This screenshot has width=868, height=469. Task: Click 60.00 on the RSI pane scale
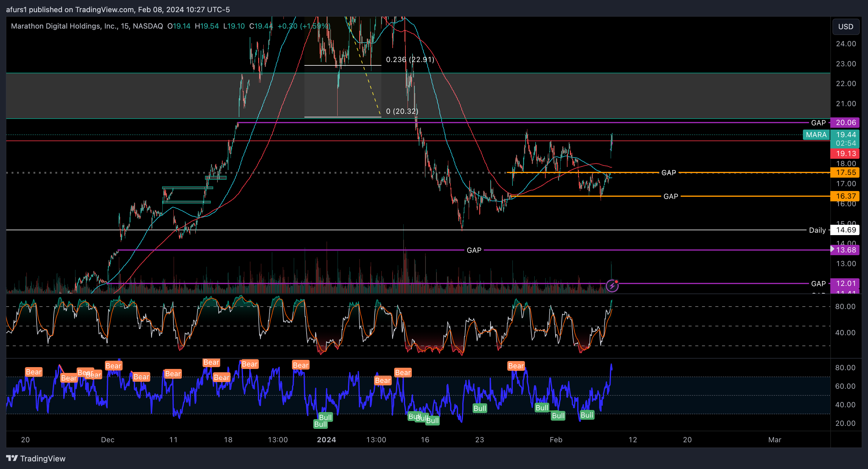[845, 386]
